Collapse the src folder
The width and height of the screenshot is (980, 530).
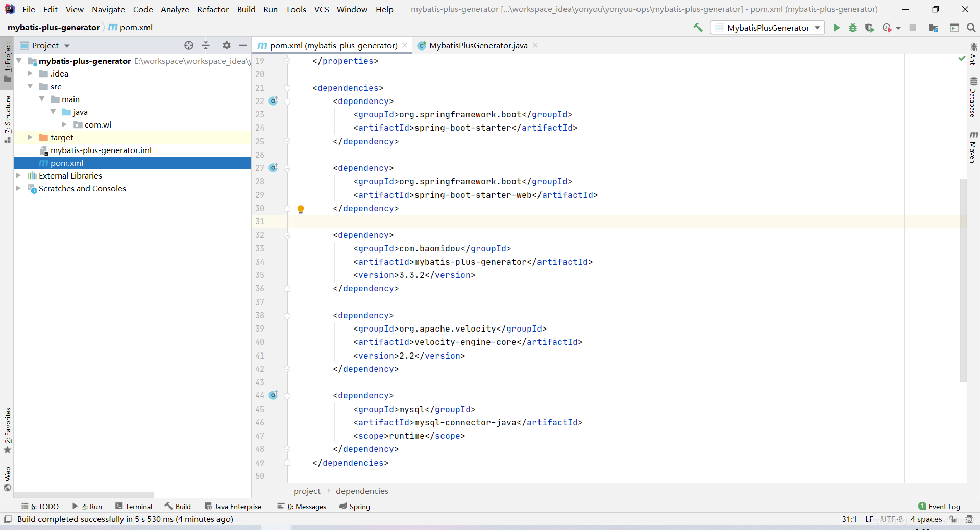pos(30,86)
